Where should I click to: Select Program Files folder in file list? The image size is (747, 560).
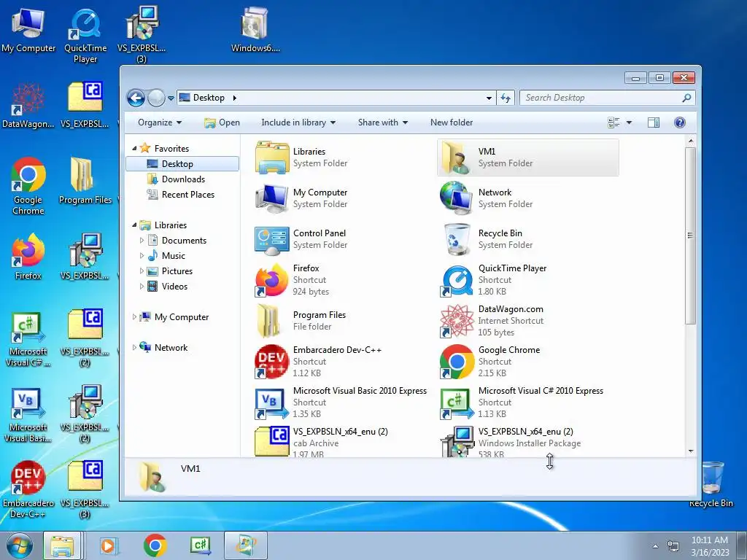[268, 321]
